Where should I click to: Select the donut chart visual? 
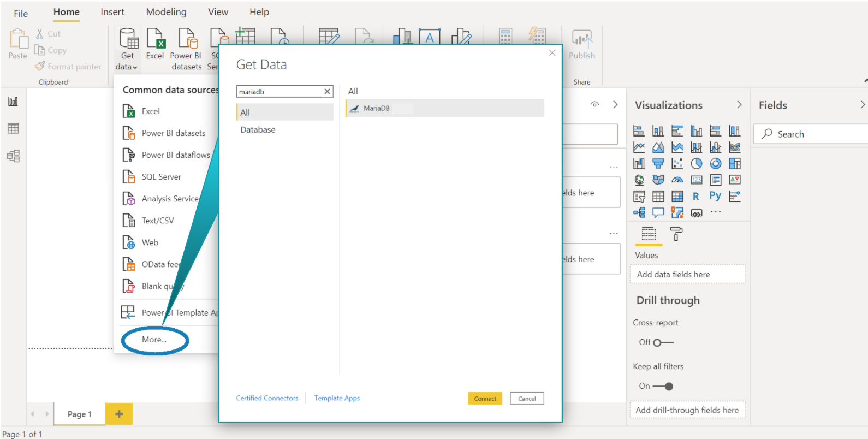716,164
